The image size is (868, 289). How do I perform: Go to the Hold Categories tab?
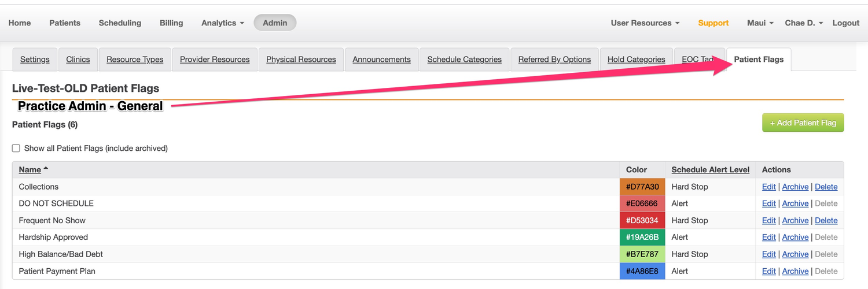[x=636, y=60]
